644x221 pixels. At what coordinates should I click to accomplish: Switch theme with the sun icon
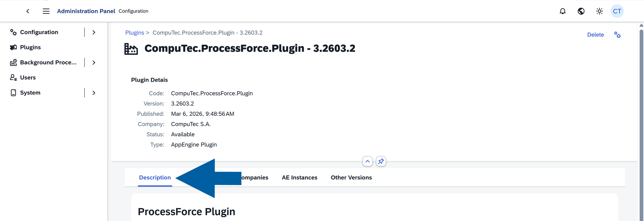599,11
